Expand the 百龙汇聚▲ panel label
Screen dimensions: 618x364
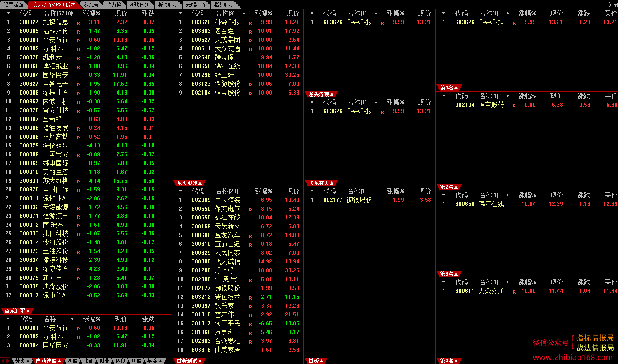coord(17,311)
